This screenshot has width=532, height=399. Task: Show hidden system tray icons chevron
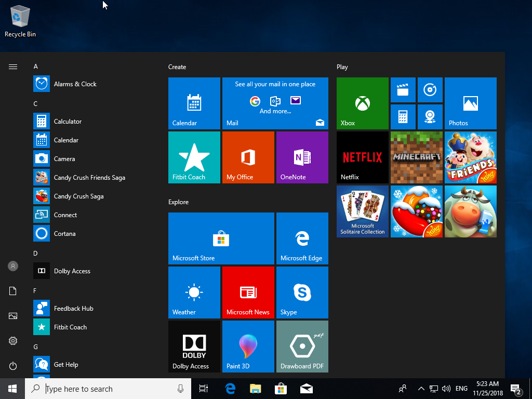[x=421, y=389]
